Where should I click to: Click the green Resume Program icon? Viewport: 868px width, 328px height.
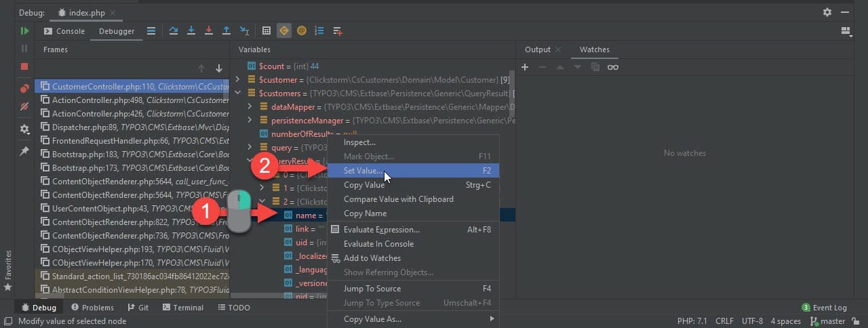(24, 31)
